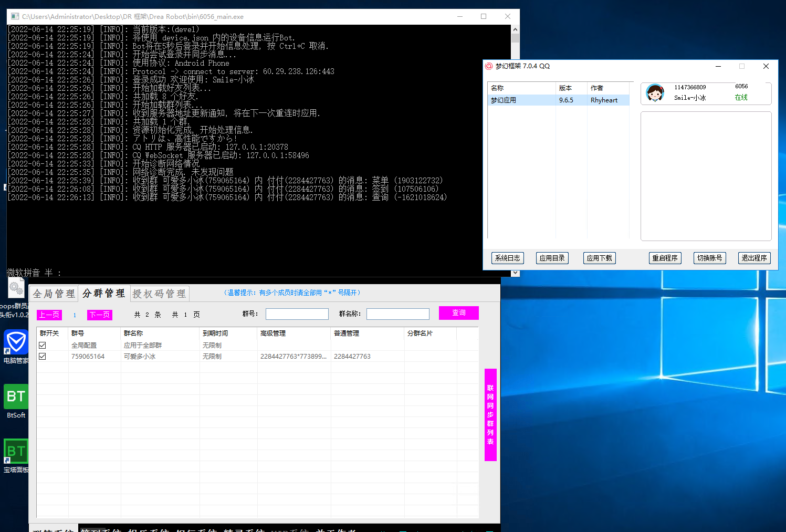Switch to the 全局管理 tab

tap(54, 294)
